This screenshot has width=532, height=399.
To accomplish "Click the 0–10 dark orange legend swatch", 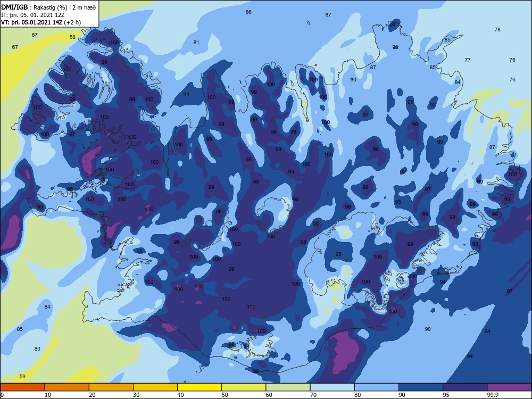I will pyautogui.click(x=22, y=387).
